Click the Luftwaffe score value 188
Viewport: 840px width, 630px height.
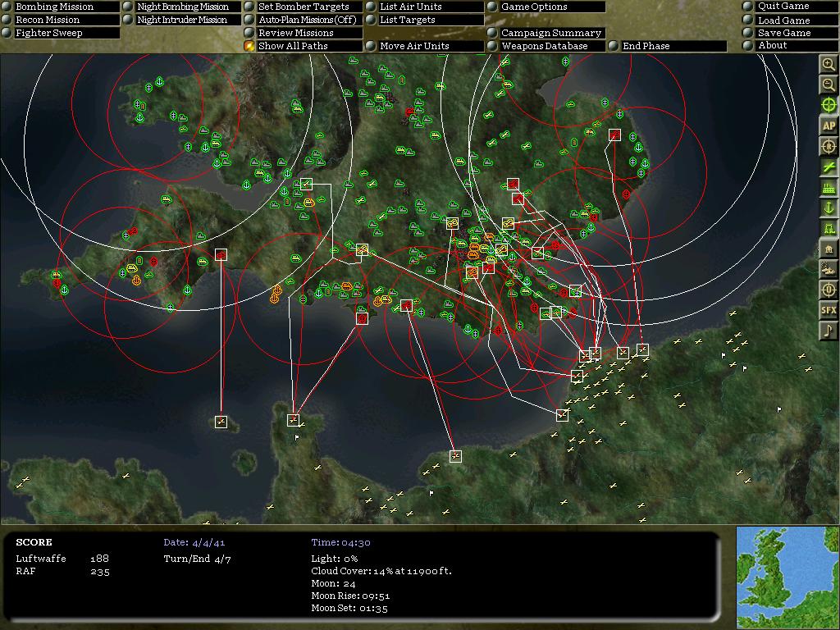coord(99,558)
